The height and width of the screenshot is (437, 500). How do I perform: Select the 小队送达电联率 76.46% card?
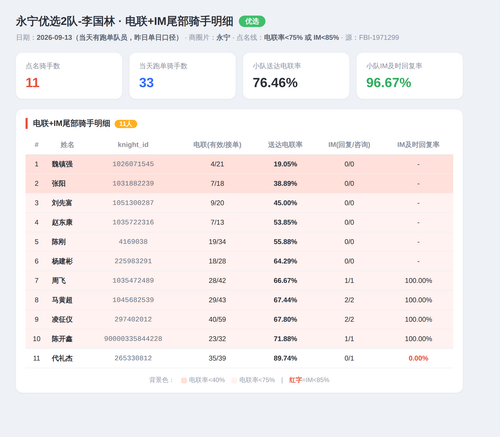pos(296,76)
